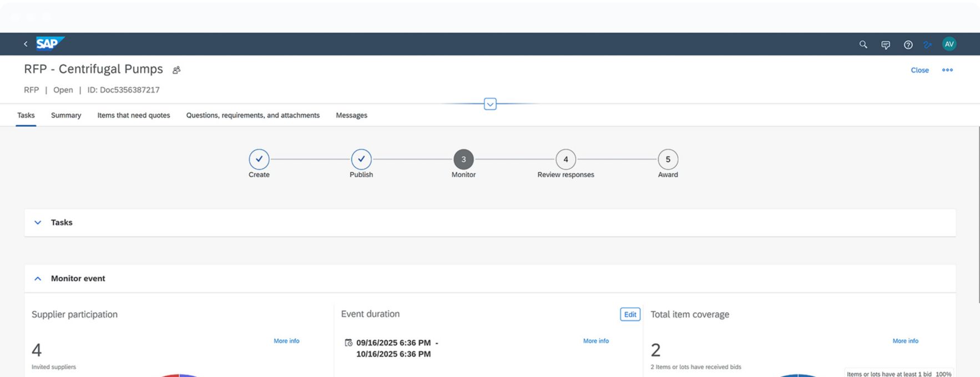This screenshot has height=377, width=980.
Task: Open More info for Supplier participation
Action: 286,341
